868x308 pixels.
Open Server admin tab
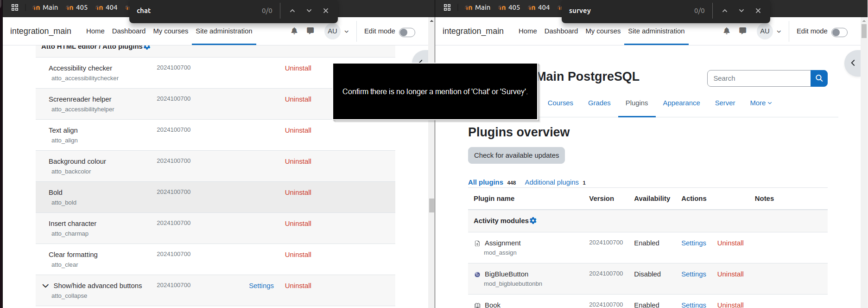pos(725,103)
